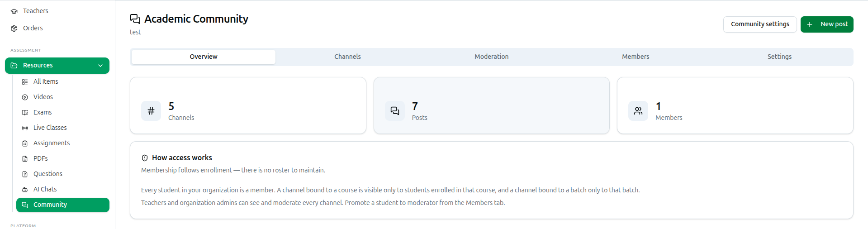Open Community settings
This screenshot has height=229, width=868.
pyautogui.click(x=760, y=24)
